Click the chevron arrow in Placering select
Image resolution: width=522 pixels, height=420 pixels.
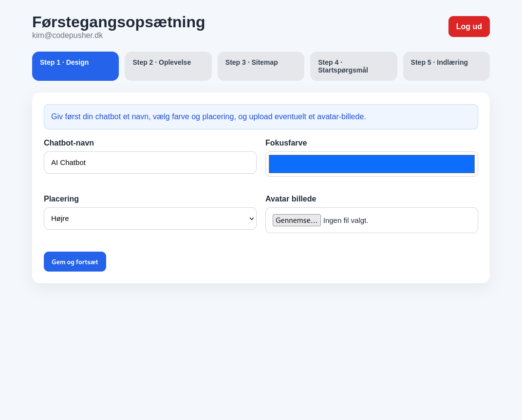[x=251, y=219]
